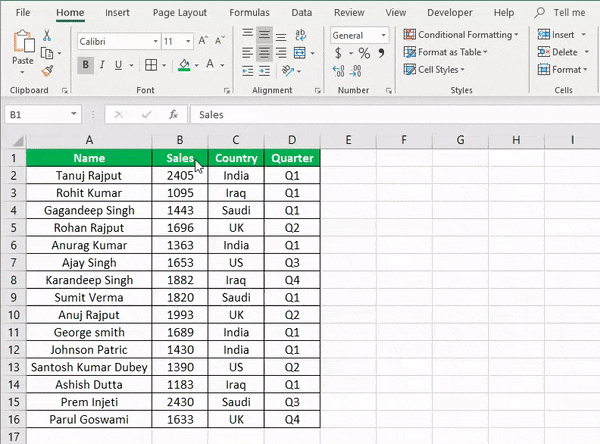Click the Top Align icon
This screenshot has width=600, height=444.
pyautogui.click(x=248, y=34)
